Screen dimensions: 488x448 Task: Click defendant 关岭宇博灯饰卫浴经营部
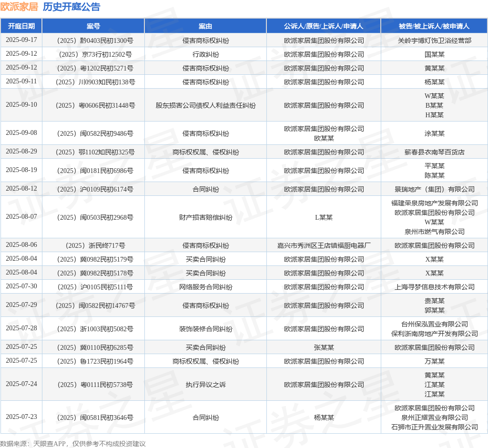click(x=435, y=41)
